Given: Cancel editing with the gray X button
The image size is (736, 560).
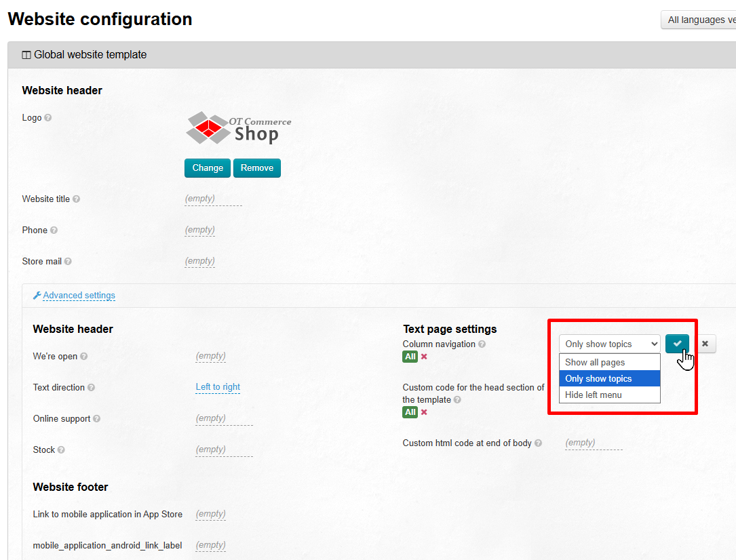Looking at the screenshot, I should (x=705, y=344).
